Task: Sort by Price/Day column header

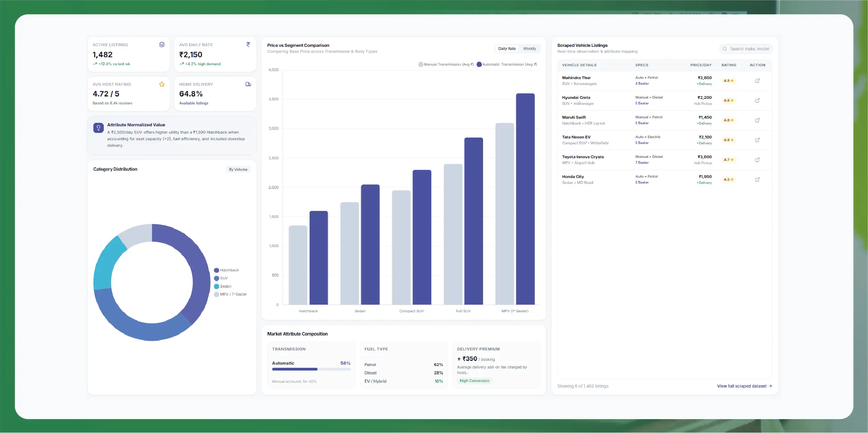Action: pyautogui.click(x=701, y=65)
